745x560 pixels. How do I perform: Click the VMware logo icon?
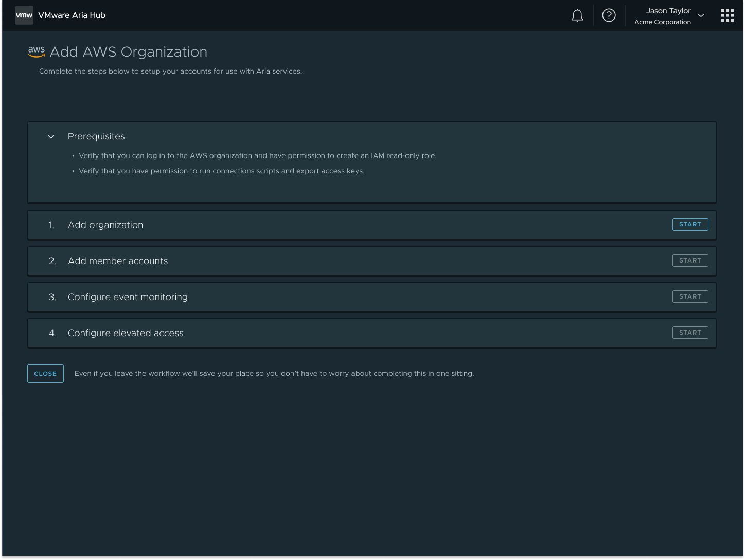click(x=24, y=15)
